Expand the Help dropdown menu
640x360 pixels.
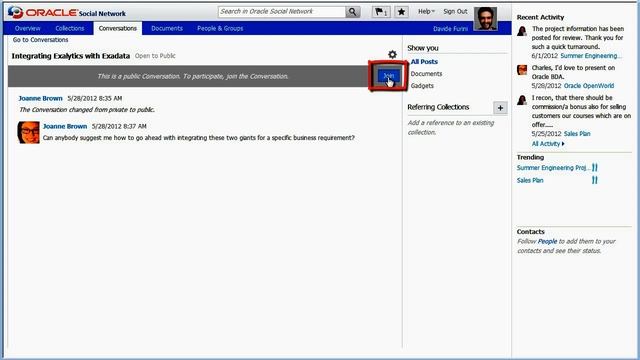coord(426,11)
